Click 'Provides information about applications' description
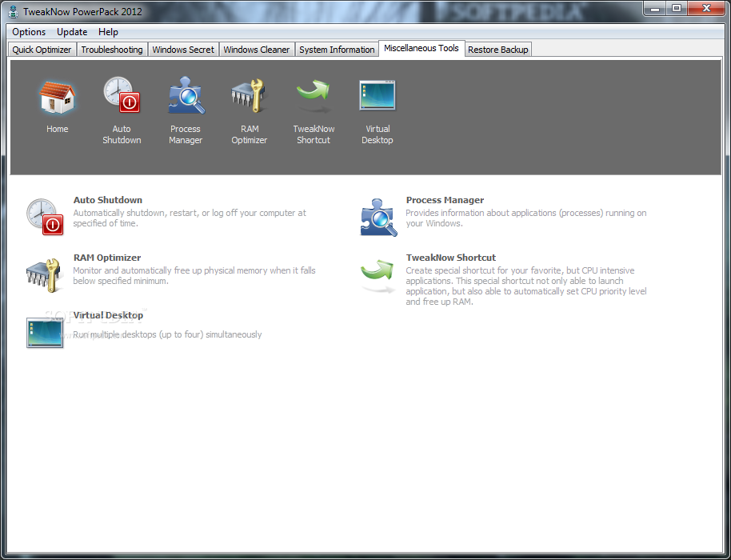The width and height of the screenshot is (731, 560). coord(526,218)
